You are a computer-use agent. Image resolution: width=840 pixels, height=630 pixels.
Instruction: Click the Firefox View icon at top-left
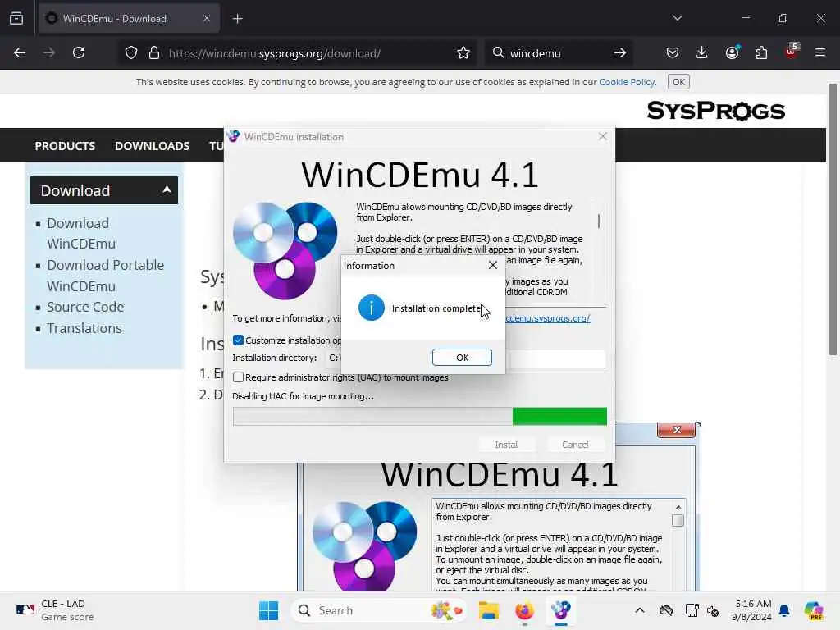[x=16, y=18]
